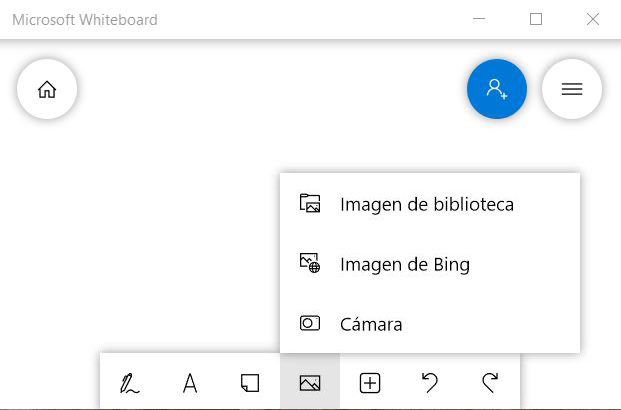The image size is (621, 410).
Task: Redo the last undone action
Action: click(x=490, y=383)
